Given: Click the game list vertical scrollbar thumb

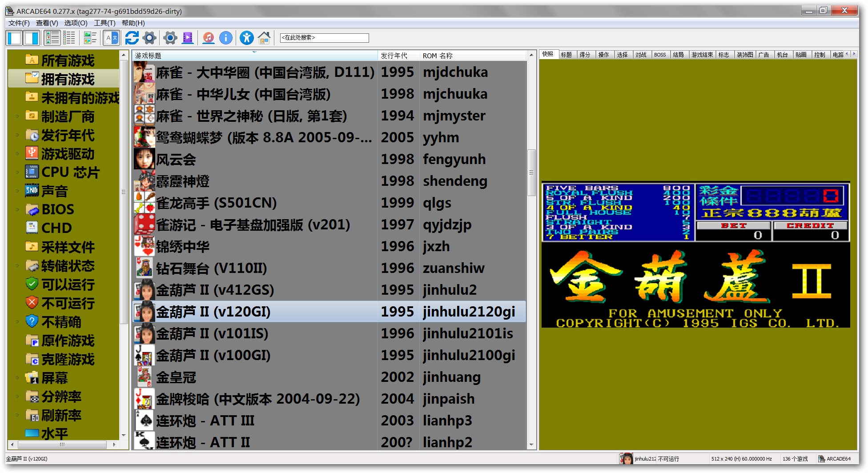Looking at the screenshot, I should coord(531,172).
